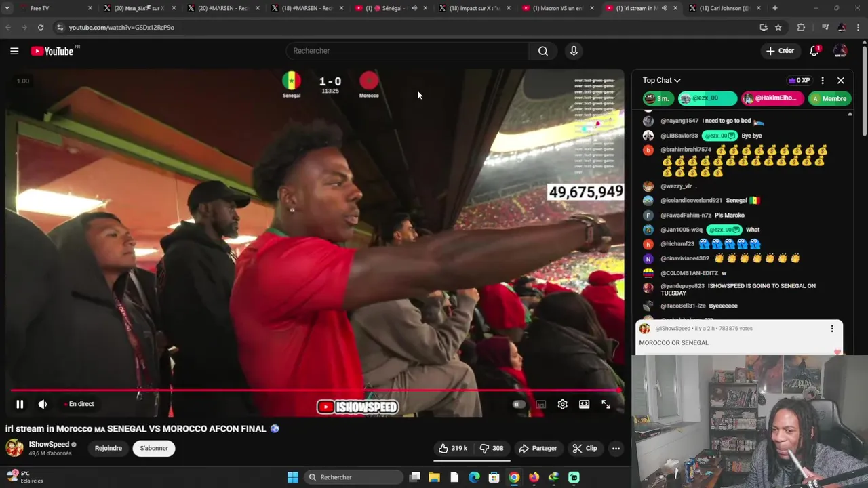The width and height of the screenshot is (868, 488).
Task: Open video settings gear
Action: tap(562, 404)
